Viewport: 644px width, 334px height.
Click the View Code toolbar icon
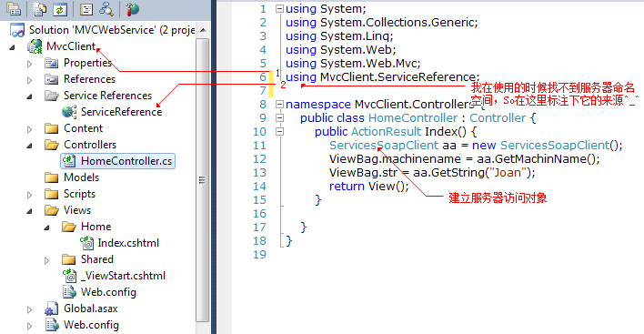[86, 9]
